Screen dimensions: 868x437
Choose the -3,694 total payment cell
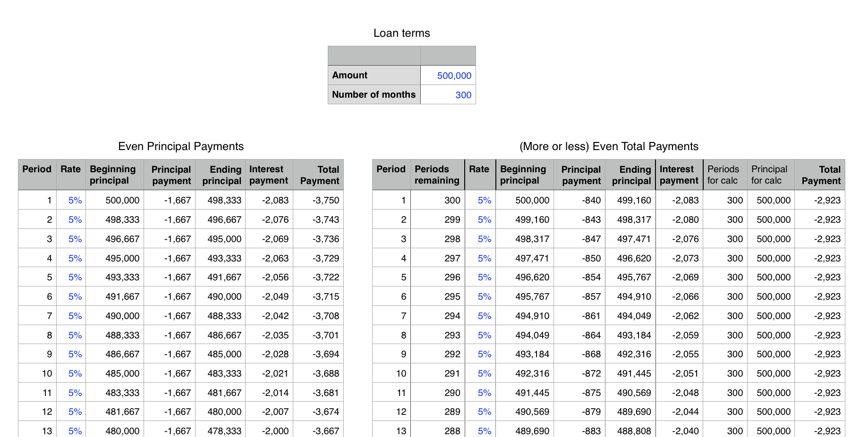coord(318,354)
